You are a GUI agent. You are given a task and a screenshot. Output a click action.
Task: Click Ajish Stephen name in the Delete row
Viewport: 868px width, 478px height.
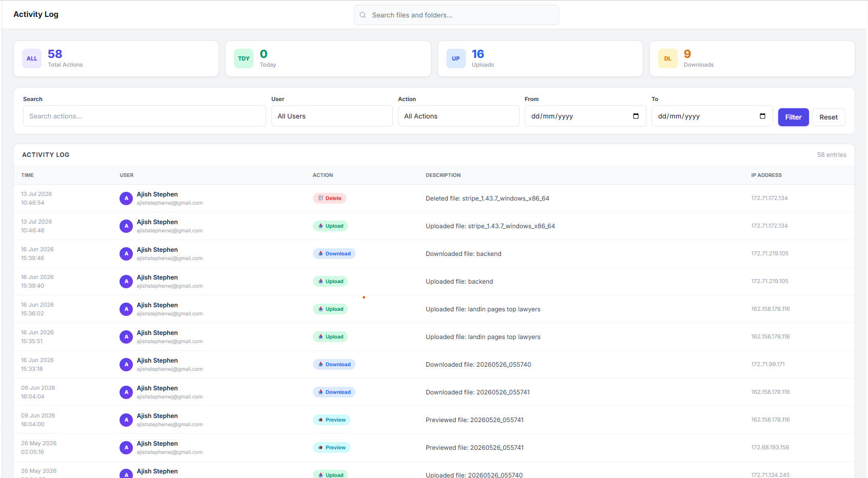pos(157,194)
